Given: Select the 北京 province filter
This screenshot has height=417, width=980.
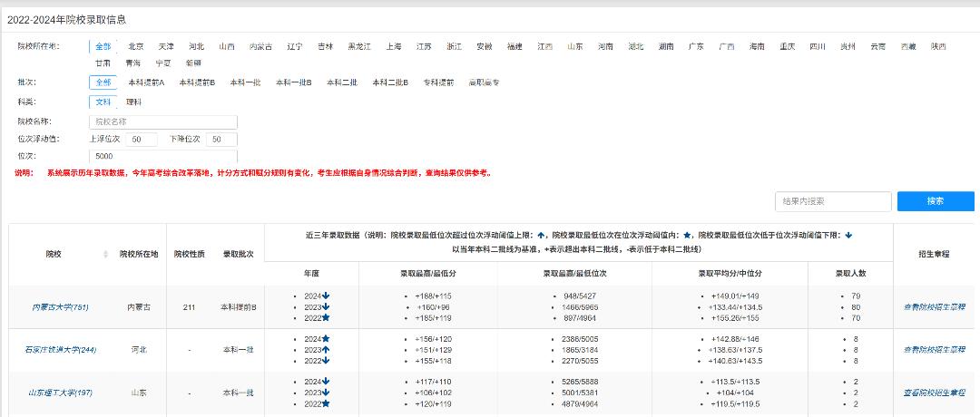Looking at the screenshot, I should 135,46.
